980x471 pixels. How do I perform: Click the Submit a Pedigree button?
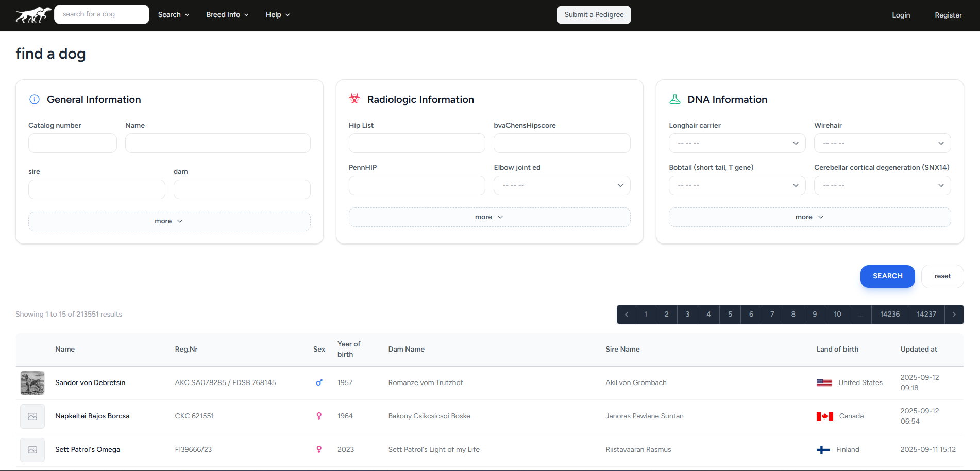[x=594, y=15]
